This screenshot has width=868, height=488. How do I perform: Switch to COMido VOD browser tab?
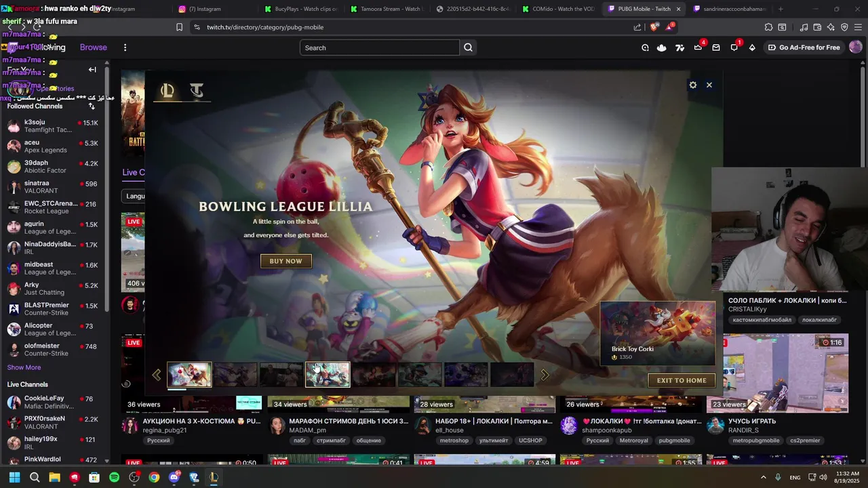pos(557,9)
